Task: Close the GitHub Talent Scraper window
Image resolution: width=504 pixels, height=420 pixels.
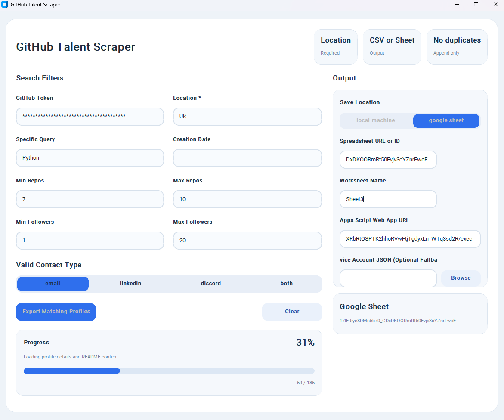Action: tap(495, 4)
